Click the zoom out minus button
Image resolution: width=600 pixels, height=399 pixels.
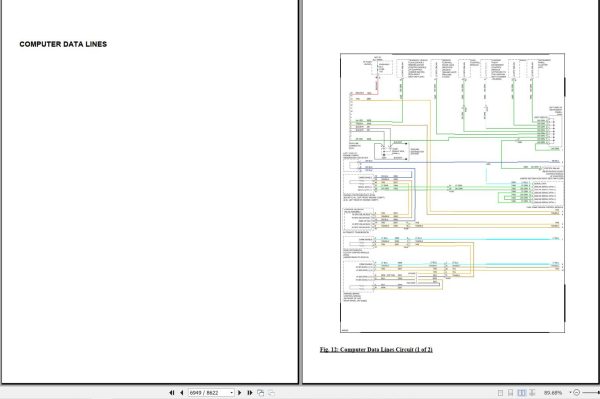coord(577,392)
